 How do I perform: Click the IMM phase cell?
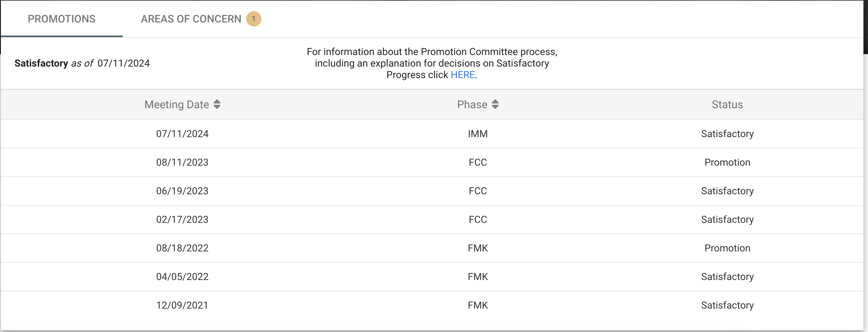click(x=478, y=134)
